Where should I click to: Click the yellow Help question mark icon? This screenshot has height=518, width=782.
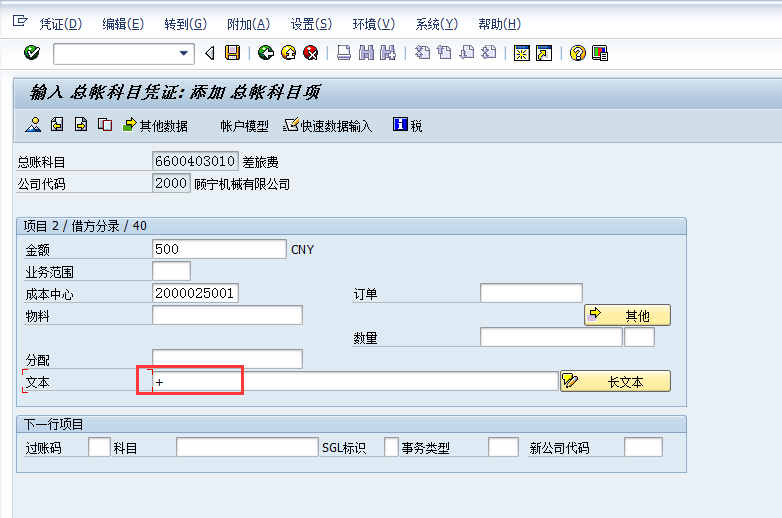(578, 53)
